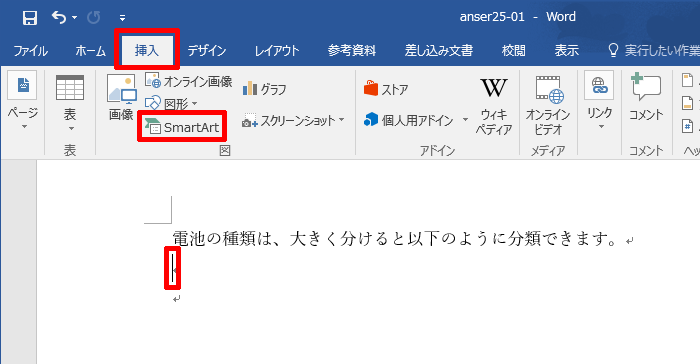Click the third empty paragraph mark line
The image size is (700, 364).
pos(177,299)
